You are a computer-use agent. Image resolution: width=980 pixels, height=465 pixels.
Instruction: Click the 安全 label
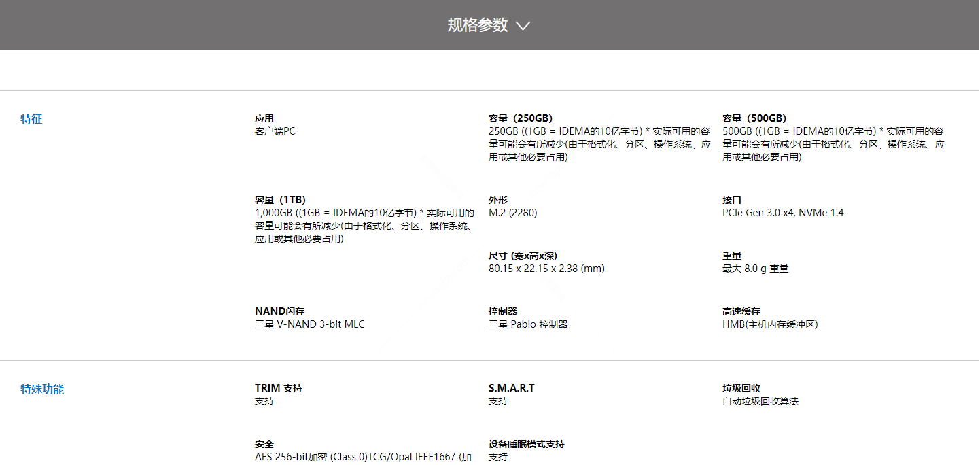pos(264,444)
